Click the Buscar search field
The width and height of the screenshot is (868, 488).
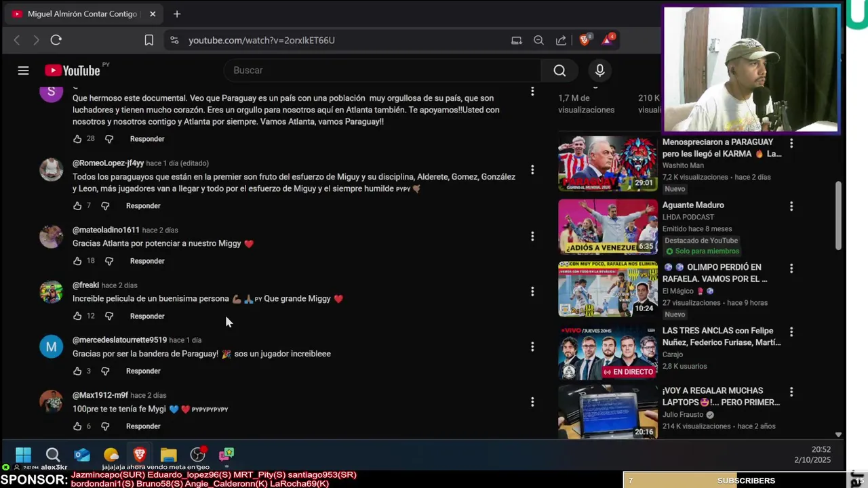382,70
